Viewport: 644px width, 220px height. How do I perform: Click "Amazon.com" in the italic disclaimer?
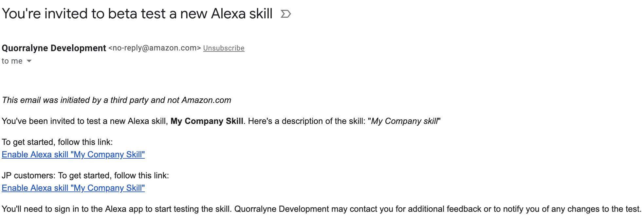click(x=206, y=100)
